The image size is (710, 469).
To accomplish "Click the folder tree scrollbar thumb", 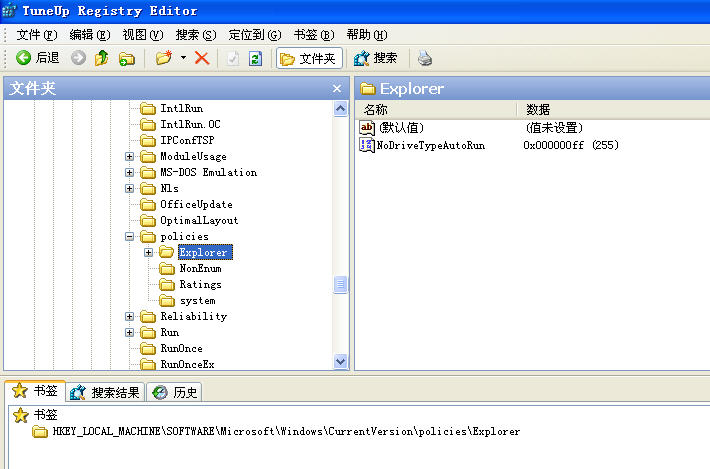I will coord(341,284).
